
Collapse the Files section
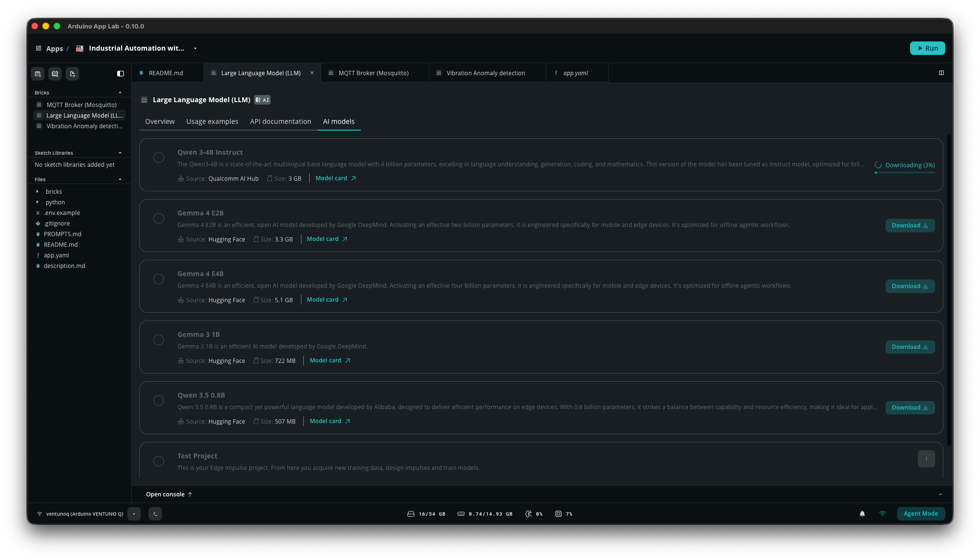[120, 179]
